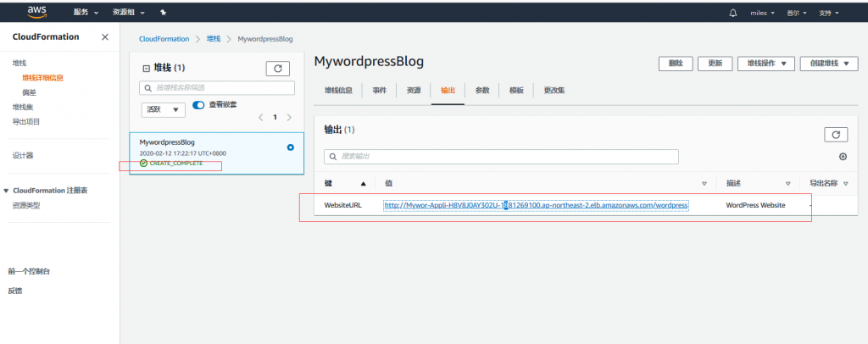
Task: Switch to the 模板 tab
Action: (x=516, y=91)
